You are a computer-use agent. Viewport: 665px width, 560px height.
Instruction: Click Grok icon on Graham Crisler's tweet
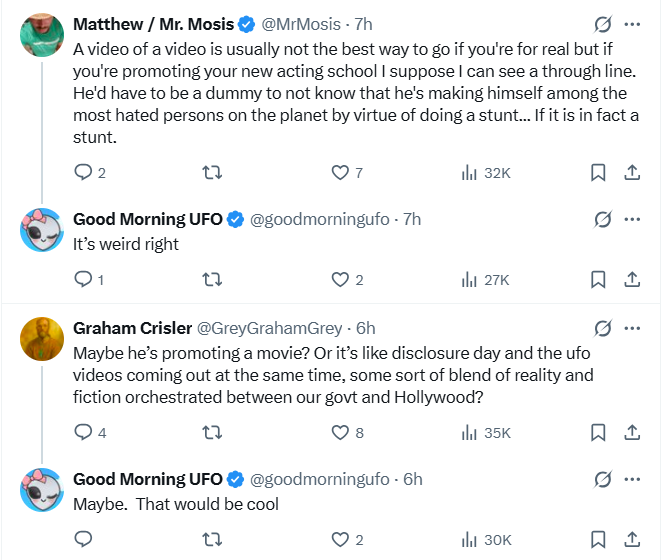[x=603, y=328]
